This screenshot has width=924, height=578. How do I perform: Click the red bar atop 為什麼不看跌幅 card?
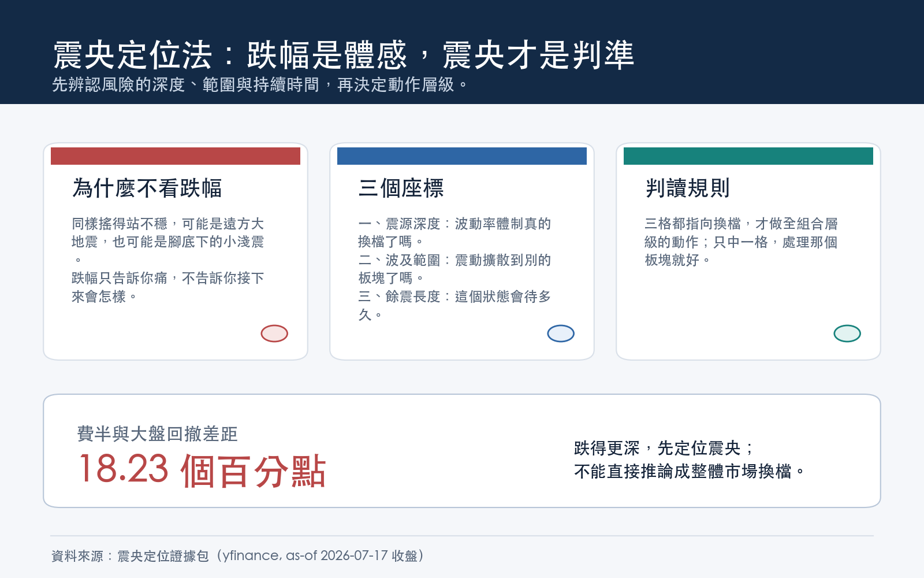[x=176, y=156]
